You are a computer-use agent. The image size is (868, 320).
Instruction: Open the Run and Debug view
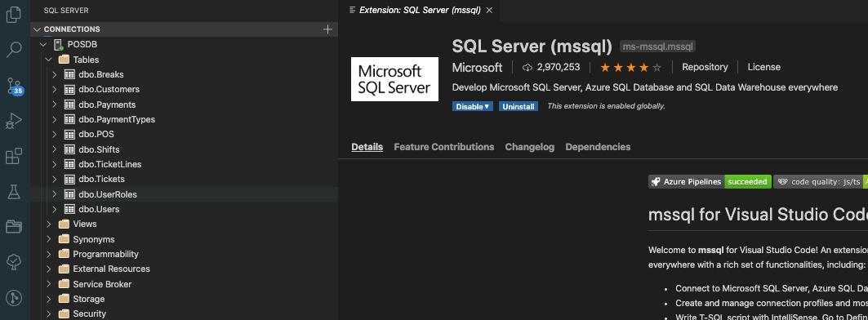coord(13,121)
